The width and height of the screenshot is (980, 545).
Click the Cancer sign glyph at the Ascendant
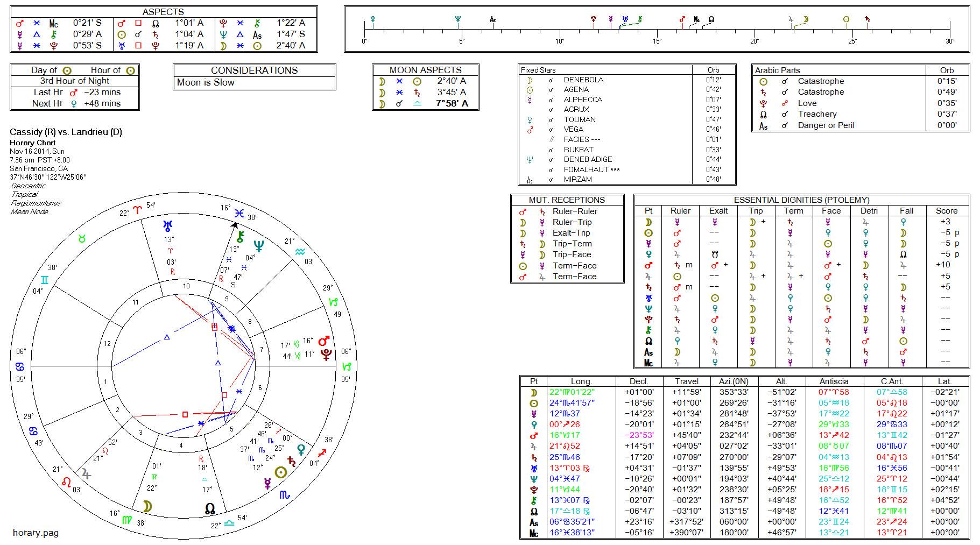(19, 366)
